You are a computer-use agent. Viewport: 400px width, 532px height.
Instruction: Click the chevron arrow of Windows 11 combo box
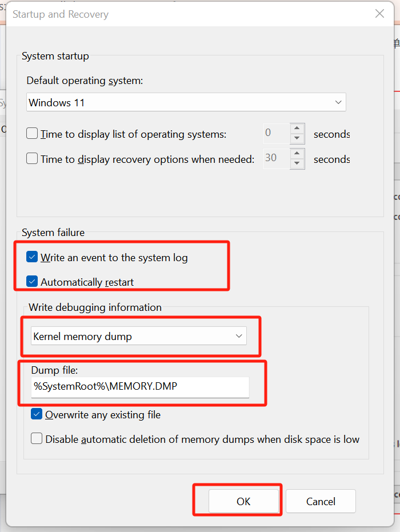pyautogui.click(x=338, y=103)
